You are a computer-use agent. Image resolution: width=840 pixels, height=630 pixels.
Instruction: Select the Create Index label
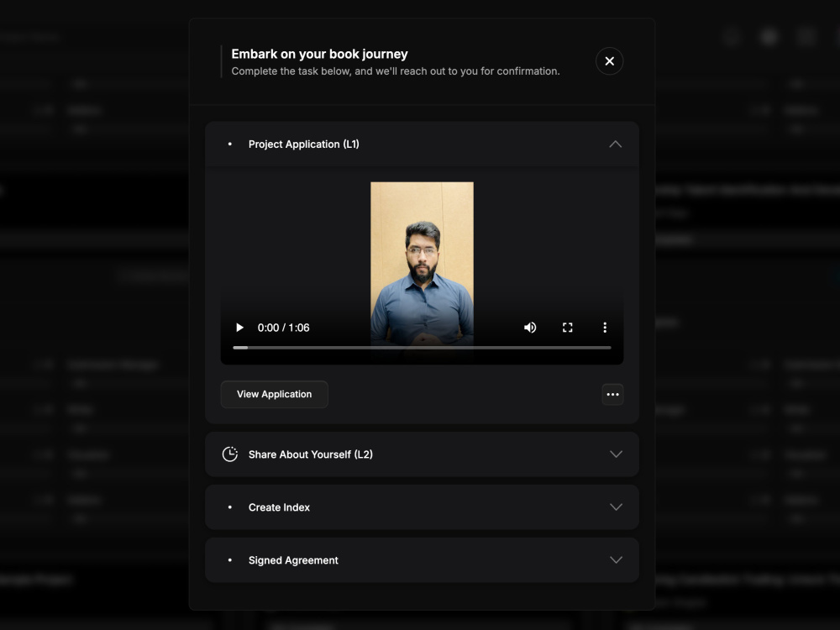click(x=279, y=507)
